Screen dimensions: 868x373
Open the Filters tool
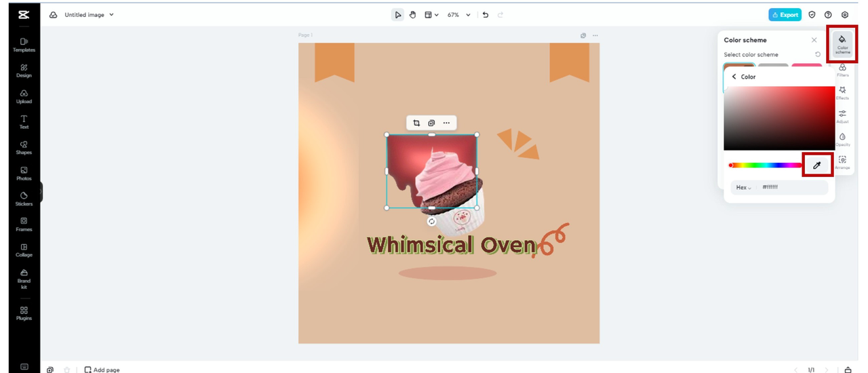(x=842, y=71)
